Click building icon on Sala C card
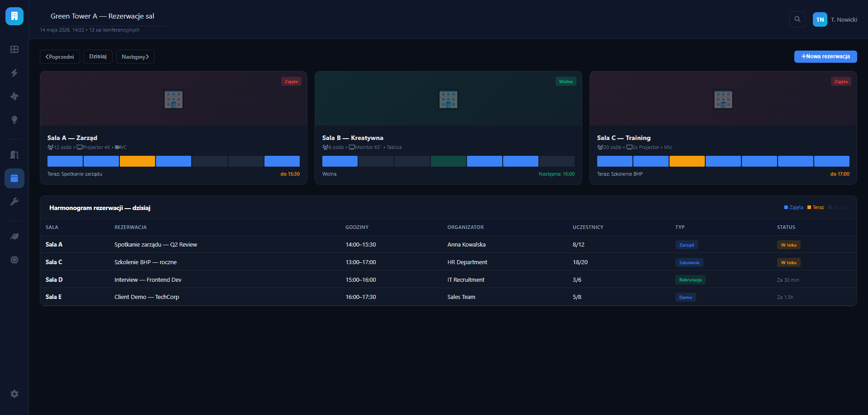This screenshot has height=415, width=868. 723,99
